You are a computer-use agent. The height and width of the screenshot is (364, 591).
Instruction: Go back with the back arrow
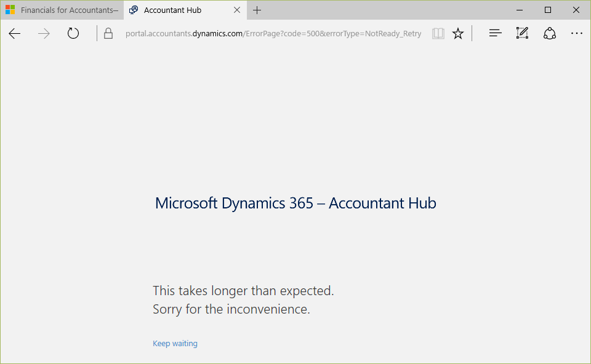pos(14,33)
